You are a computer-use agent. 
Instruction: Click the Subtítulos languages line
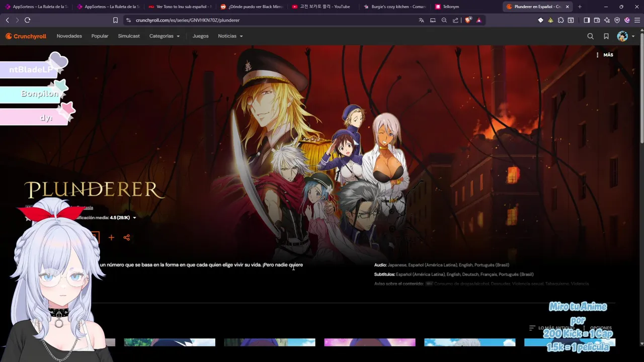[x=454, y=275]
